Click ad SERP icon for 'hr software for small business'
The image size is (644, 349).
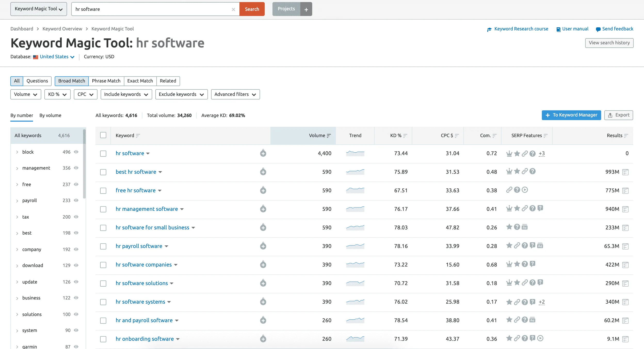[x=525, y=227]
